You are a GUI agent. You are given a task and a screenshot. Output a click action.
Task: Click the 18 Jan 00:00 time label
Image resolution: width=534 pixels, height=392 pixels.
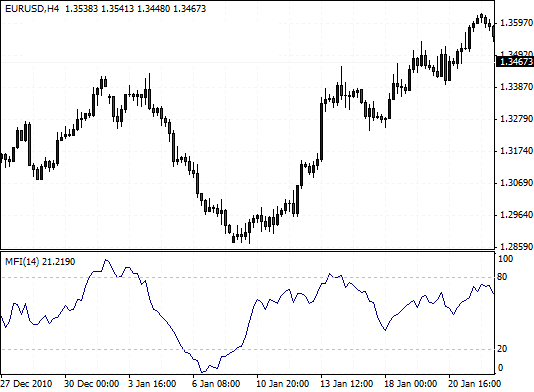coord(410,384)
